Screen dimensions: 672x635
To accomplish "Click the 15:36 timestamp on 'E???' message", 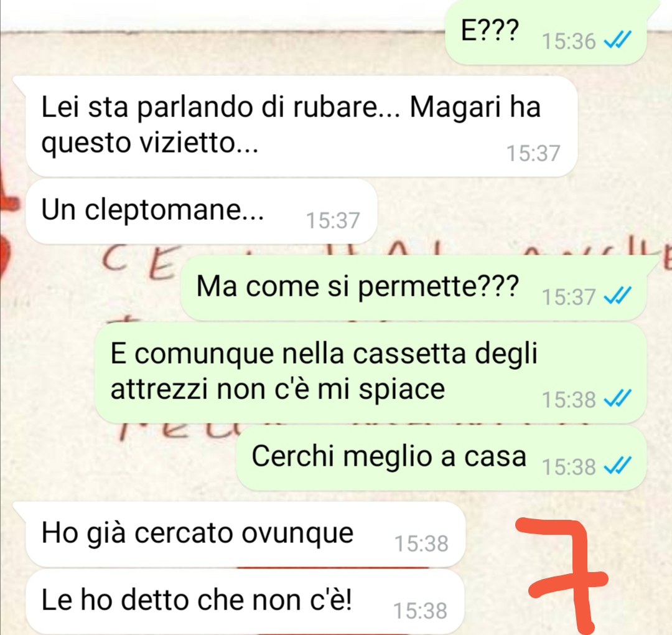I will point(569,42).
